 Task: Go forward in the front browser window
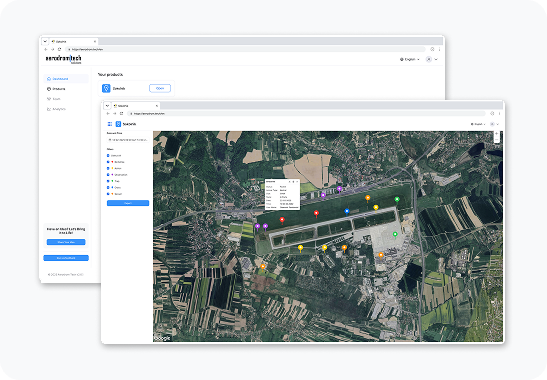tap(114, 113)
